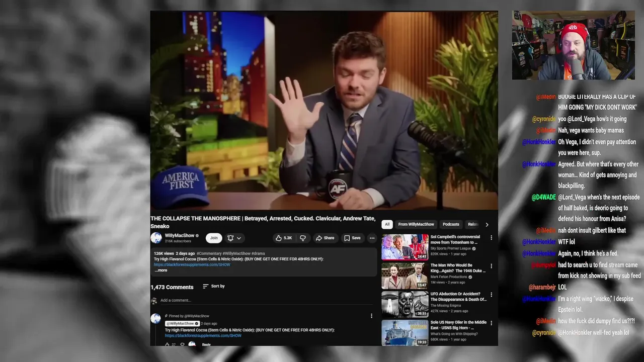This screenshot has width=644, height=362.
Task: Like the video with 5.3K thumbs-up
Action: click(x=284, y=238)
